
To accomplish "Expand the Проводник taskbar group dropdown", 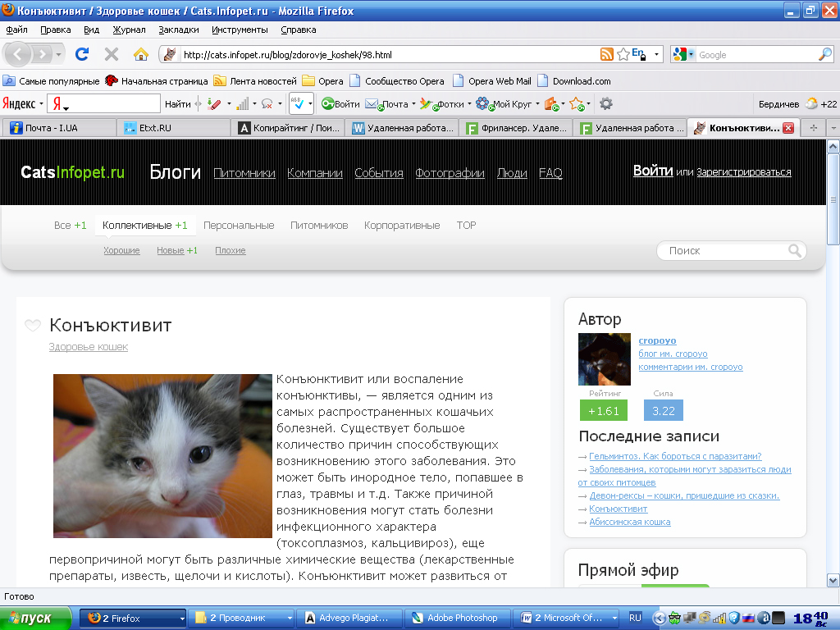I will click(290, 619).
